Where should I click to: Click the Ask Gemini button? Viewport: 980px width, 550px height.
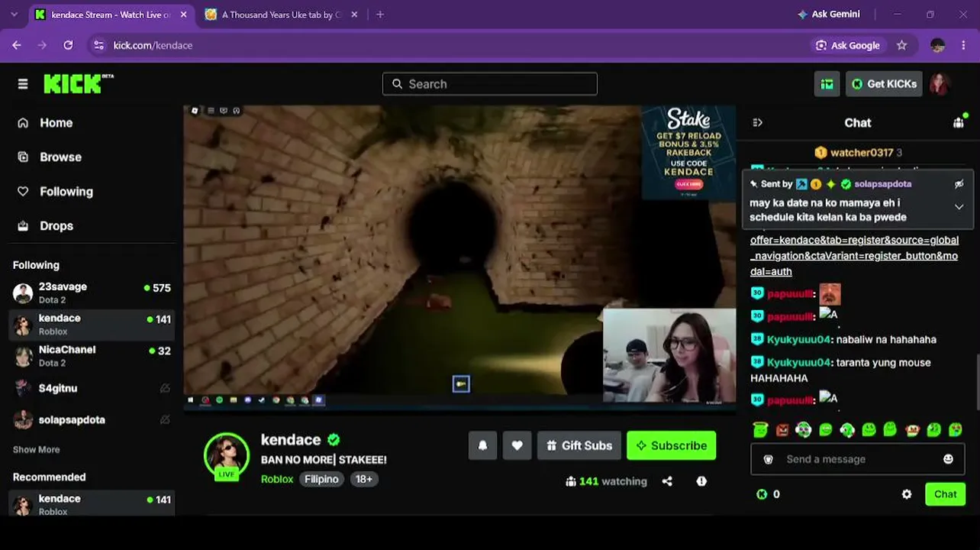[828, 15]
